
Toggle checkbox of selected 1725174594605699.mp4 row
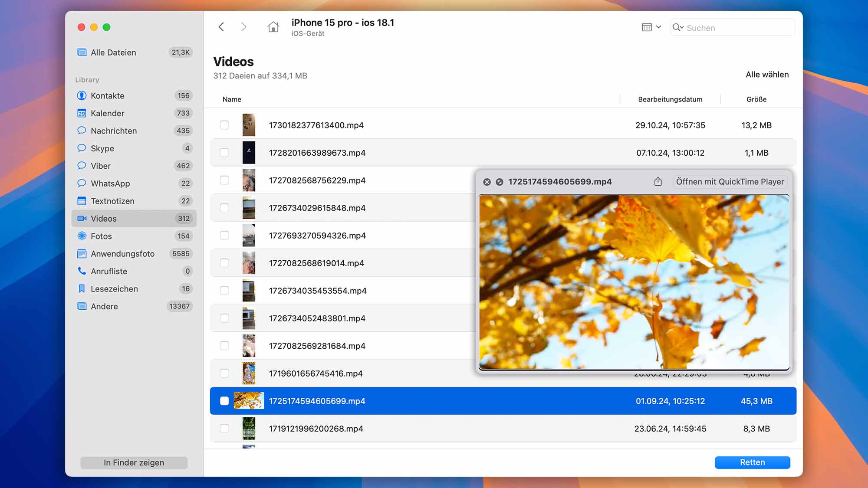[224, 401]
